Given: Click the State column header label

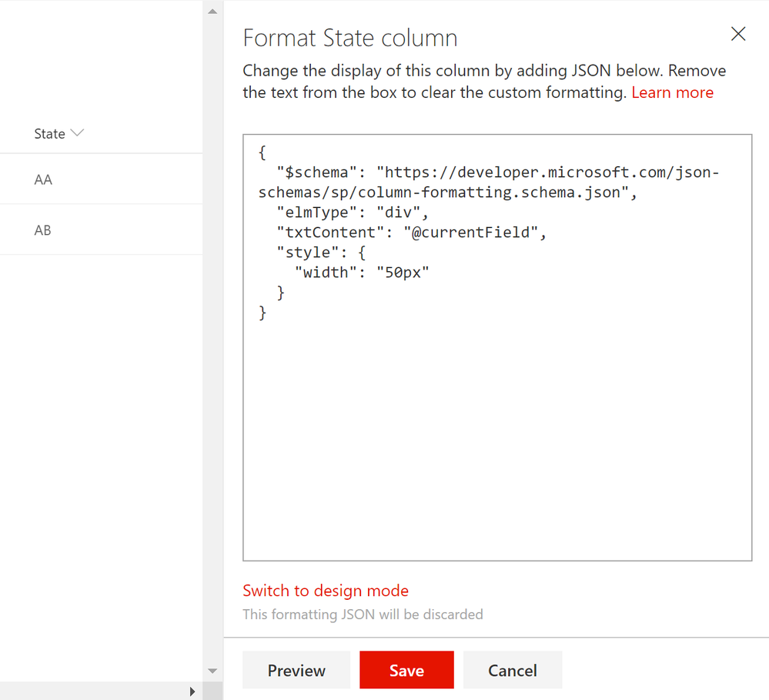Looking at the screenshot, I should (x=49, y=134).
